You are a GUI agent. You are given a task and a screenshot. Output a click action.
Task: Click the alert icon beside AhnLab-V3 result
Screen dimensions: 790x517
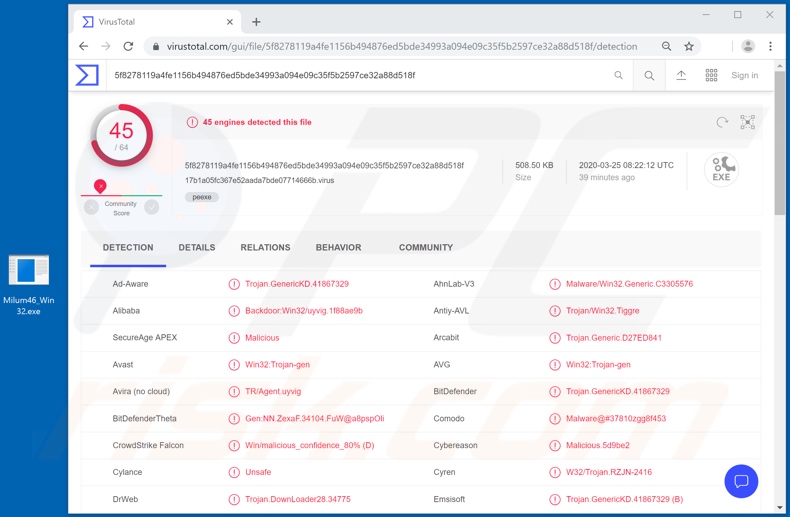click(x=555, y=284)
